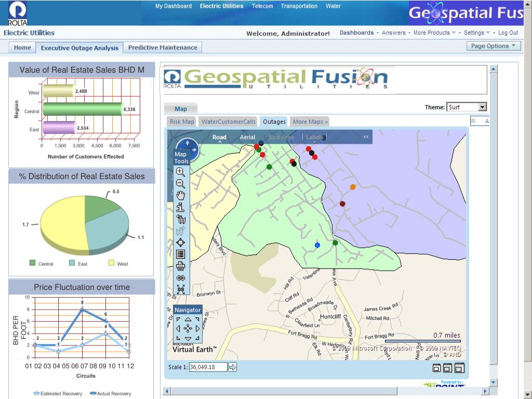Open Transportation in top menu
Image resolution: width=532 pixels, height=399 pixels.
299,6
